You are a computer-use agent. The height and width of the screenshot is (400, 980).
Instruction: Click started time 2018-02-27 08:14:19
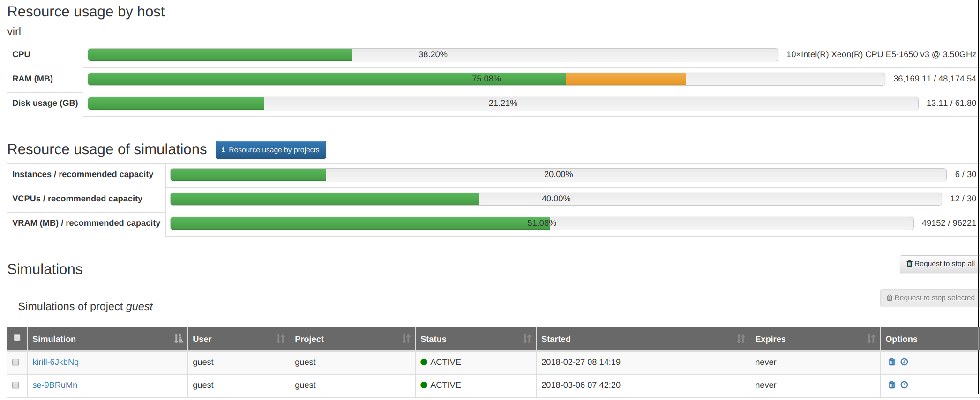(x=581, y=362)
